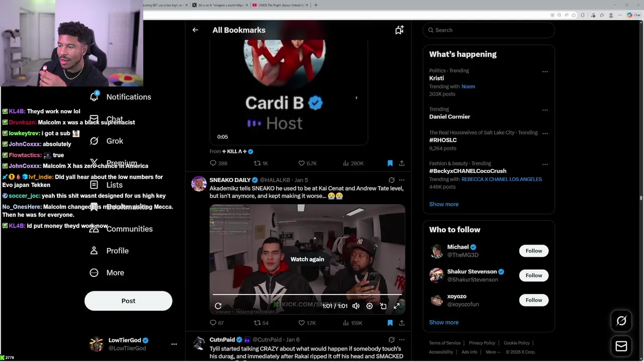Open a new browser tab
The width and height of the screenshot is (644, 362).
coord(316,5)
